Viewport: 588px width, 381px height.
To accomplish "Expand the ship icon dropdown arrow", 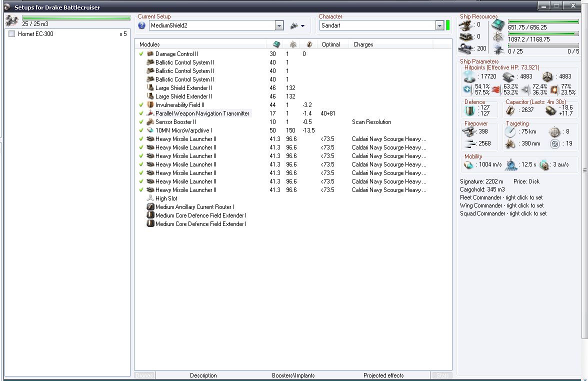I will pos(302,26).
